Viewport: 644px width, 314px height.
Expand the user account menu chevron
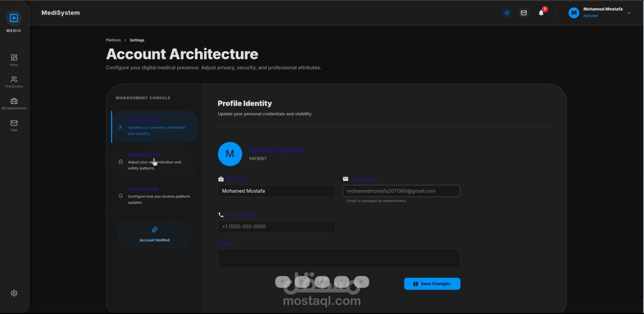click(629, 13)
